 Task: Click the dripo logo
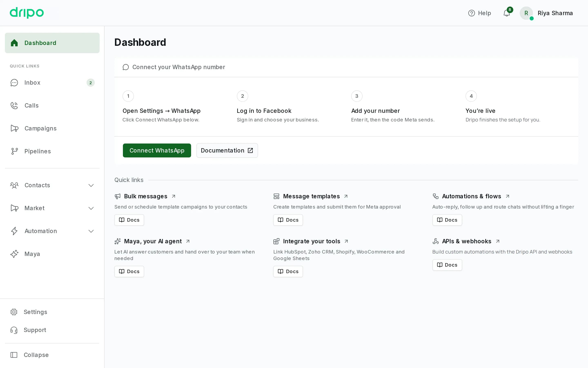point(27,13)
